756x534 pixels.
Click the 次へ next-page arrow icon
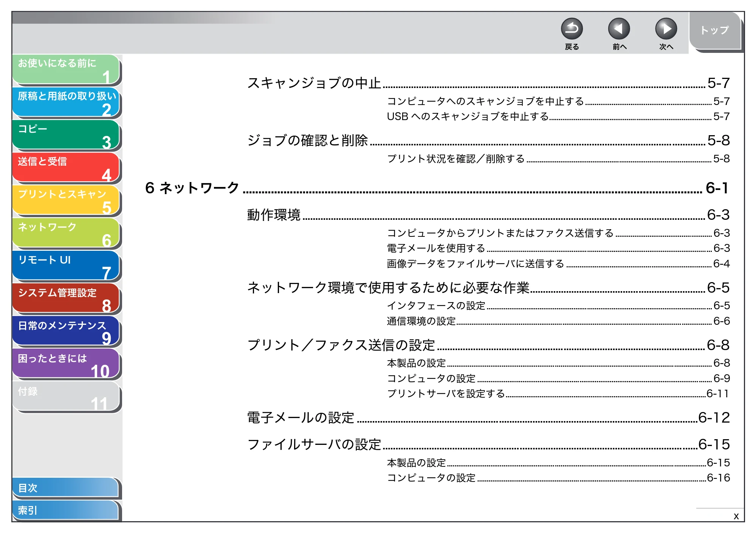666,29
